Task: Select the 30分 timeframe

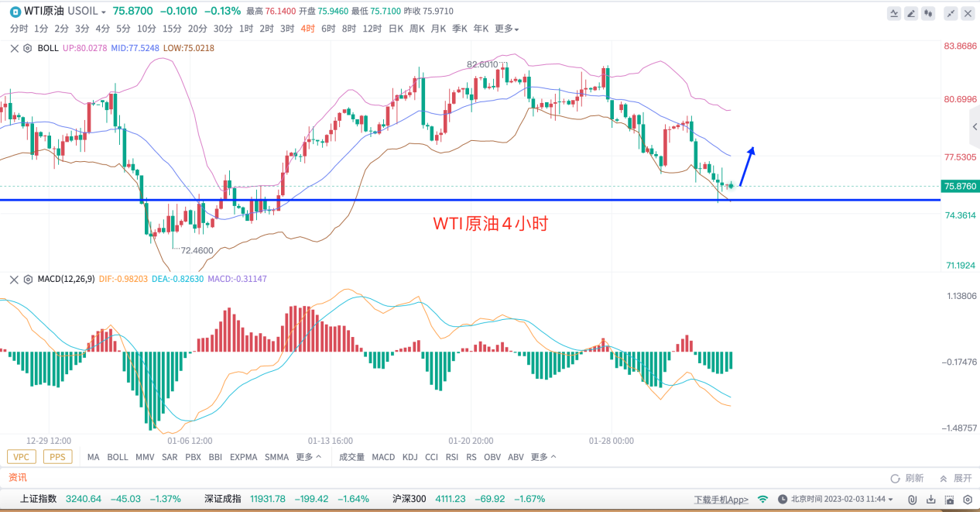Action: coord(223,29)
